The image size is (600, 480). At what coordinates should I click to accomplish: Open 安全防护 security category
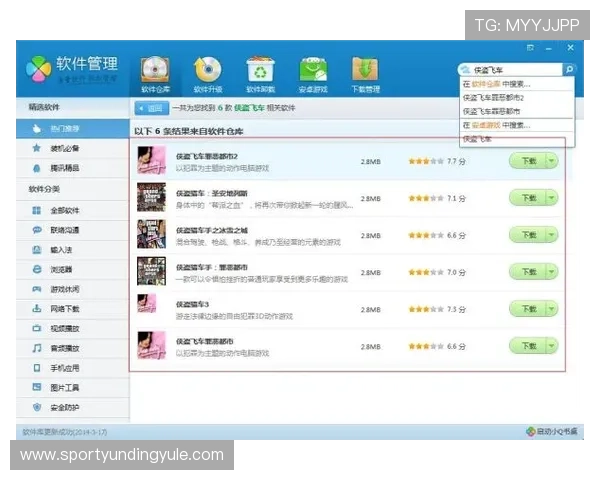click(x=73, y=407)
